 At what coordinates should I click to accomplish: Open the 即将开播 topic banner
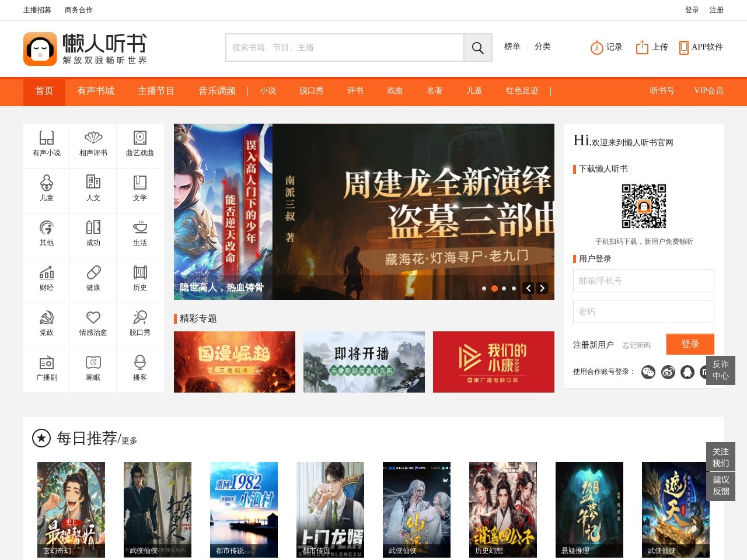[364, 362]
